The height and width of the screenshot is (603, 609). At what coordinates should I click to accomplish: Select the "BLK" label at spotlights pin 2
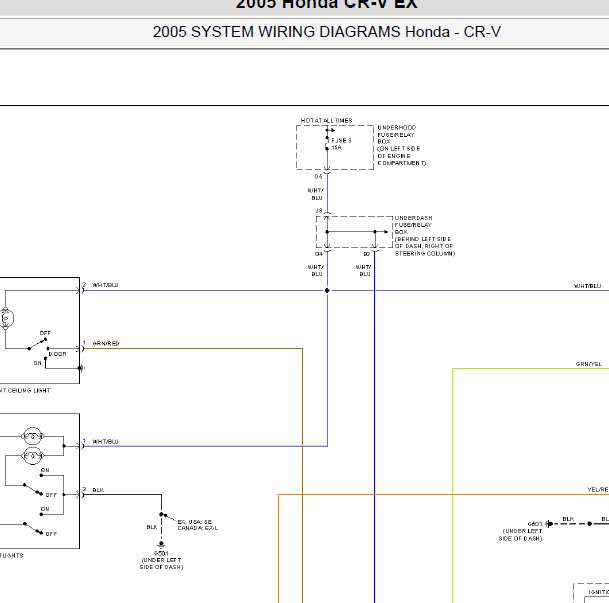point(98,490)
